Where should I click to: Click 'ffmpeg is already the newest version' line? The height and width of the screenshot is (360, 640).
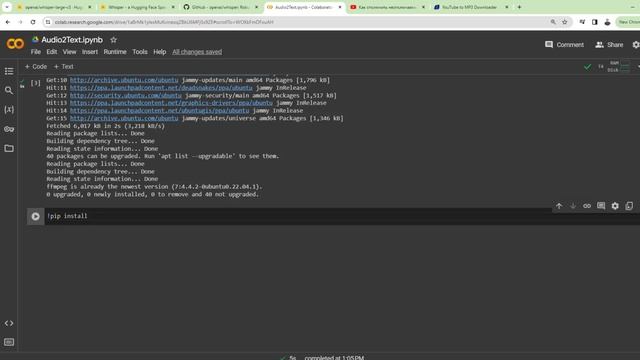click(154, 187)
